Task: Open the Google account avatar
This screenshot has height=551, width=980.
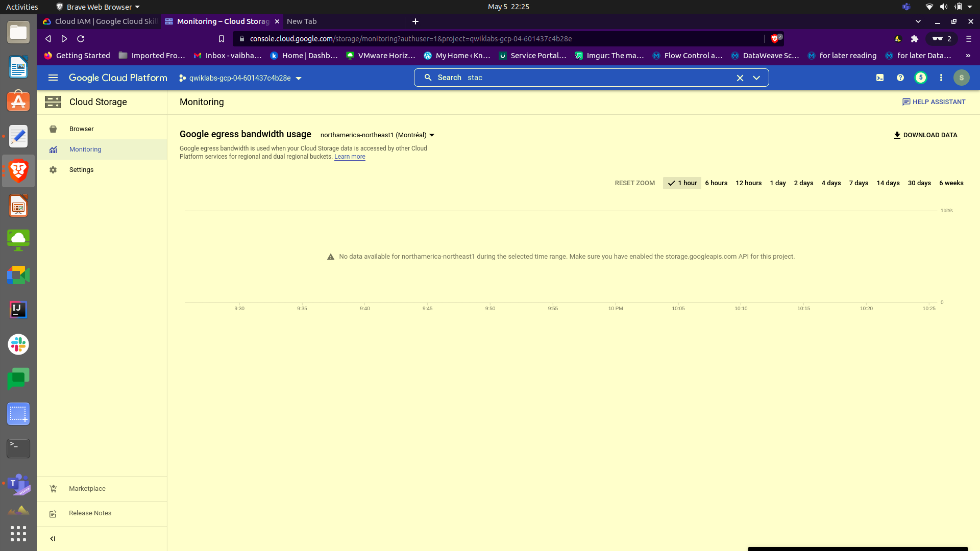Action: pos(962,78)
